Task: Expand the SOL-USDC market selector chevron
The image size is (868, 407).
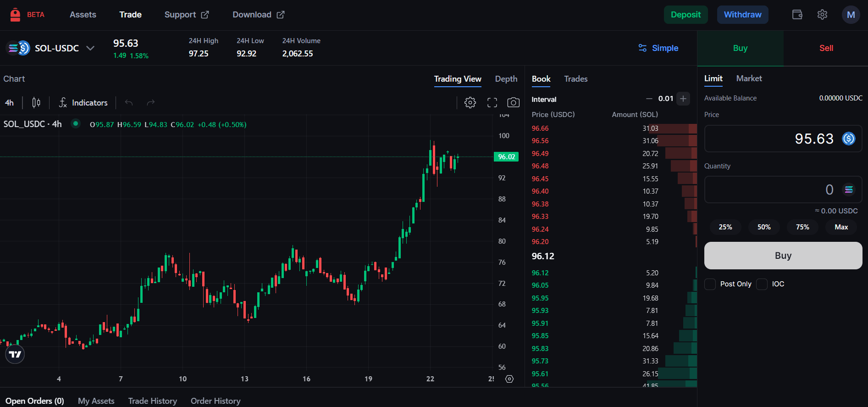Action: (x=90, y=48)
